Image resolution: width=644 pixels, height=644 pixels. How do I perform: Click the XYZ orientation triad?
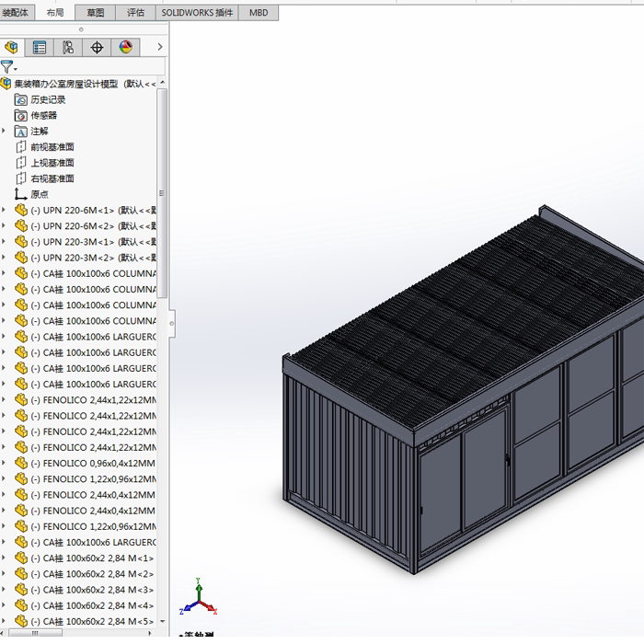(x=199, y=596)
